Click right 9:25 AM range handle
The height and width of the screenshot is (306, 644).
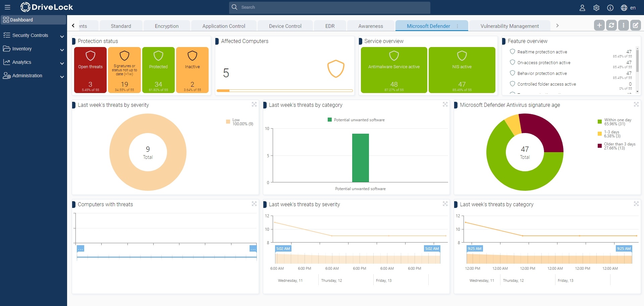624,249
